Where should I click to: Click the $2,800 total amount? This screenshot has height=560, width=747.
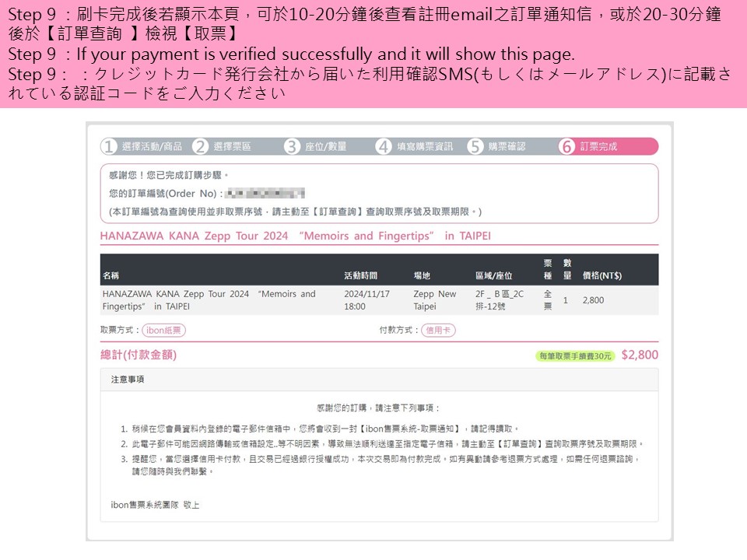pos(640,355)
